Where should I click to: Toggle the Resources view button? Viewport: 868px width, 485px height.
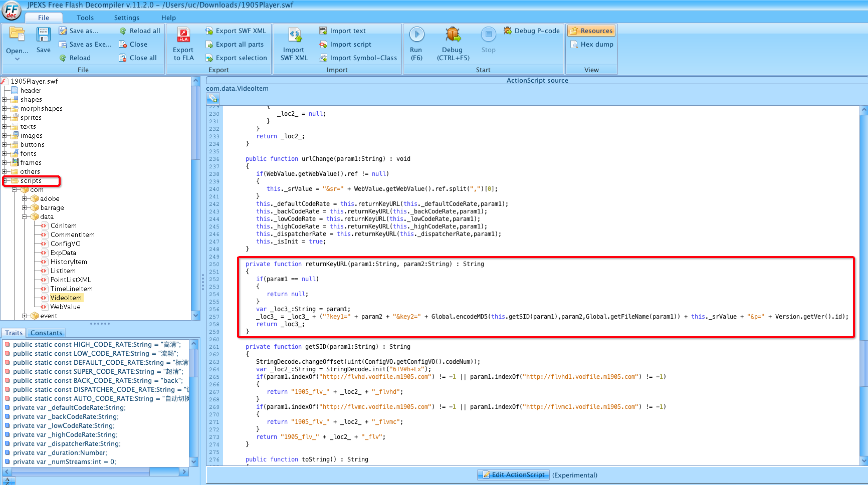591,31
